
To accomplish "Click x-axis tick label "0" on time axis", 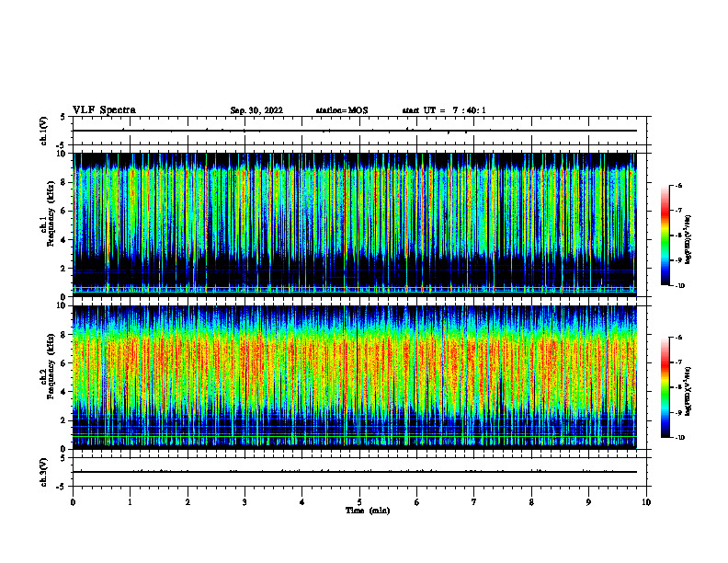I will pyautogui.click(x=73, y=502).
